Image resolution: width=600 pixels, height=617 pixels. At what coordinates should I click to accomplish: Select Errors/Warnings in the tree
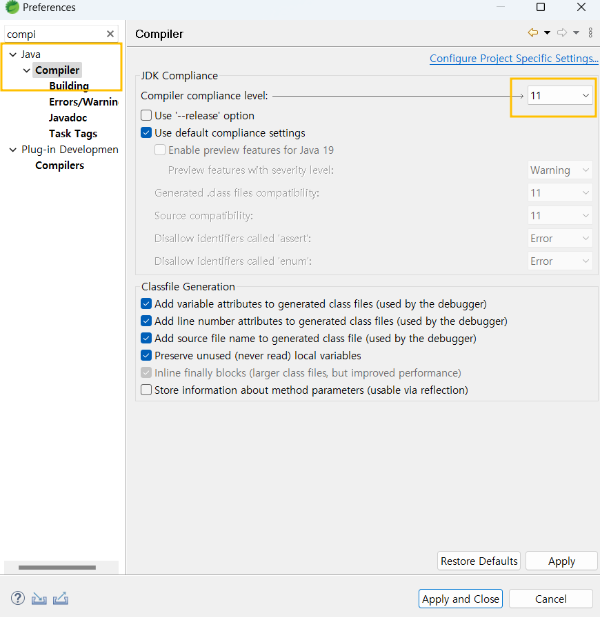(x=83, y=102)
